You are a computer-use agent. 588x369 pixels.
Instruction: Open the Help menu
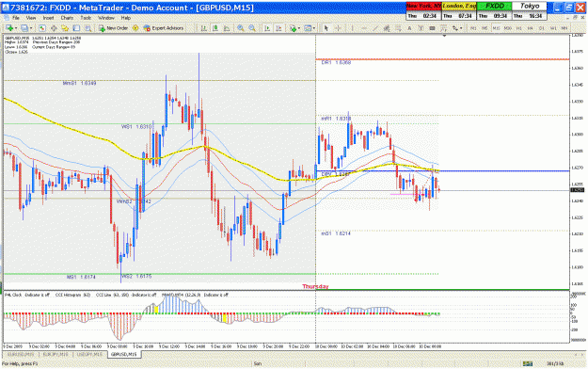pyautogui.click(x=126, y=18)
